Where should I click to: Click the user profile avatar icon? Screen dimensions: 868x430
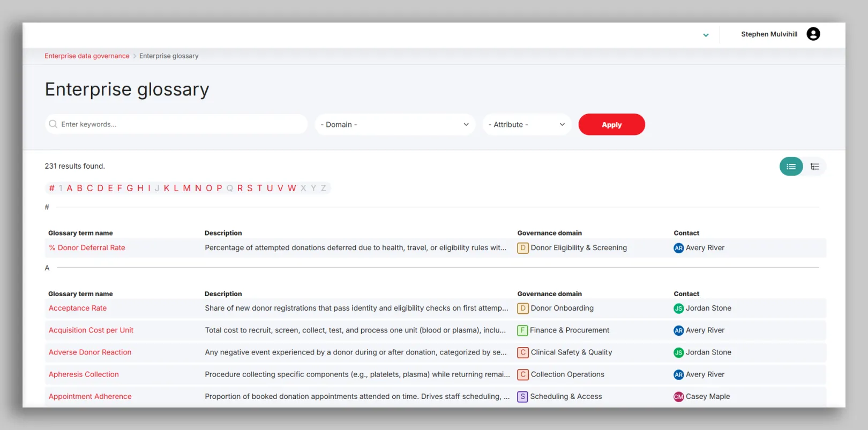click(x=813, y=34)
